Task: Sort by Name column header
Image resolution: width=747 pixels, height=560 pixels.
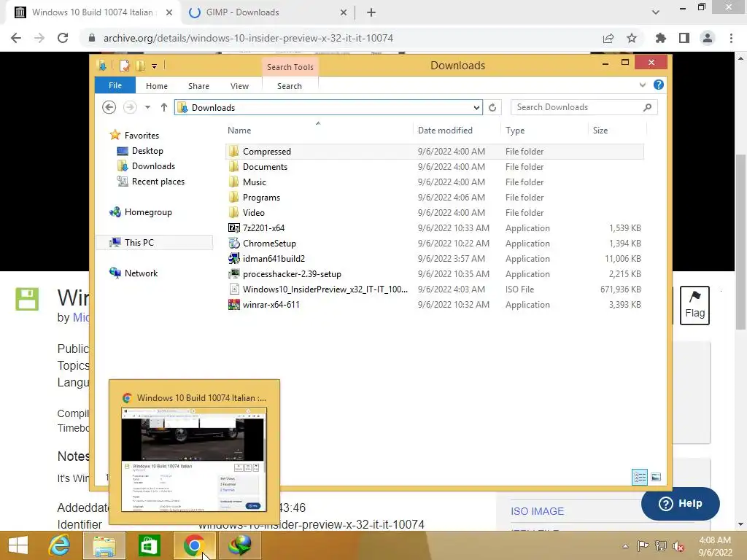Action: [x=239, y=131]
